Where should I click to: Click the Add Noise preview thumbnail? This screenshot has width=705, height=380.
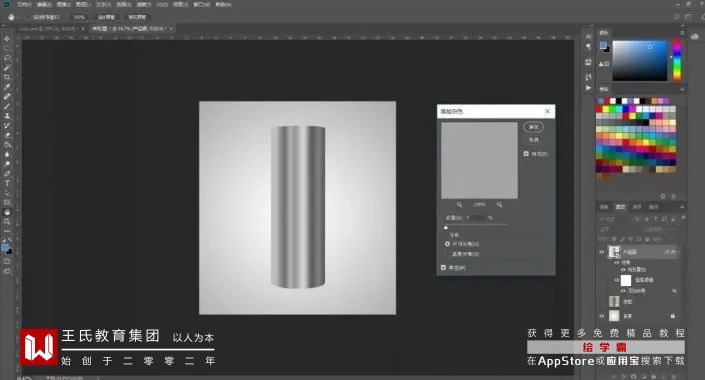479,160
